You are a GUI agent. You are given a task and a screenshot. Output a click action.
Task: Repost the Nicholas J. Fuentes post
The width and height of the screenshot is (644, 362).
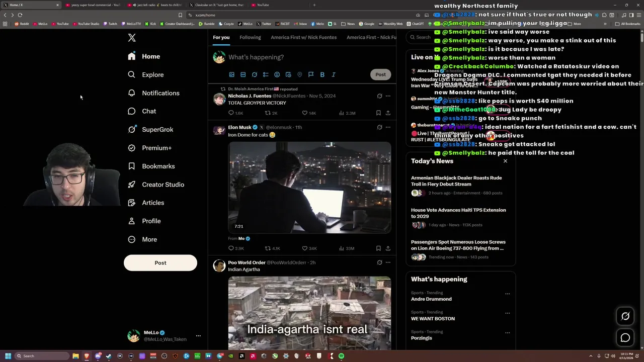[271, 113]
